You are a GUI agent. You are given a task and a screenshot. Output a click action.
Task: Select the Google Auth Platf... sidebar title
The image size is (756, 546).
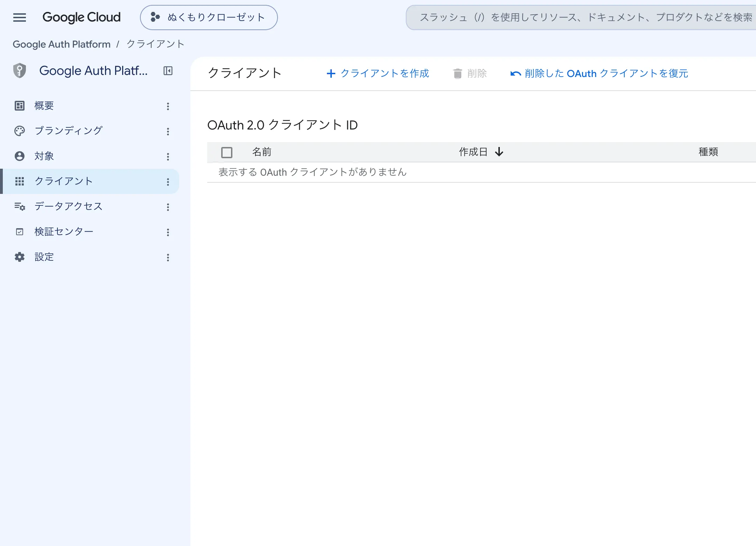coord(93,71)
